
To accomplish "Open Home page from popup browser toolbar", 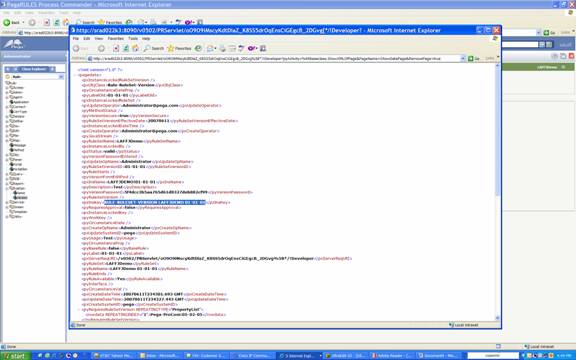I will [135, 48].
